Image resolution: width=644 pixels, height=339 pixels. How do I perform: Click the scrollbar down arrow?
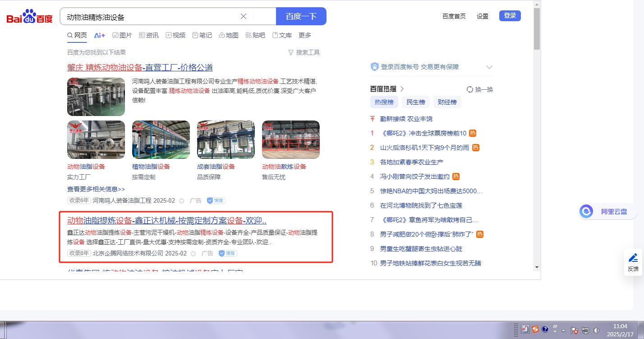tap(537, 267)
